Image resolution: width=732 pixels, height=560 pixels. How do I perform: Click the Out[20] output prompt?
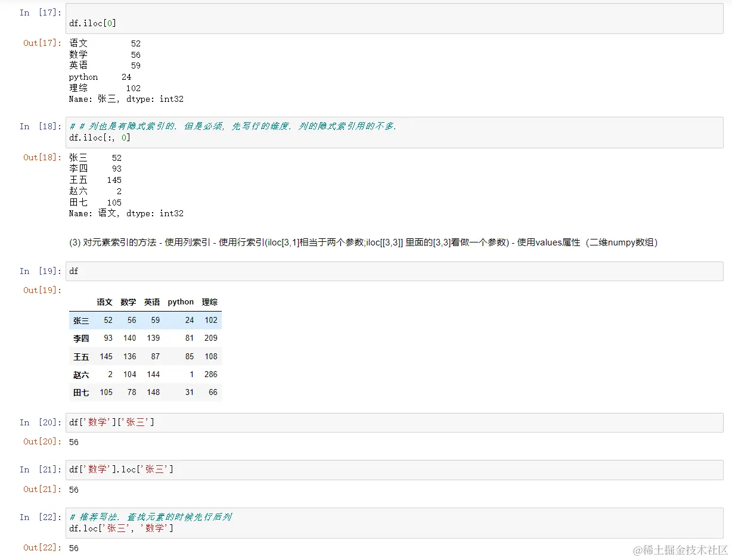(x=42, y=441)
